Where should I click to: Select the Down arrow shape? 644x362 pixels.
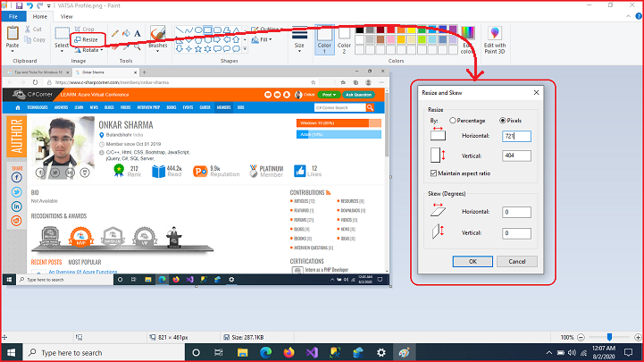tap(179, 49)
